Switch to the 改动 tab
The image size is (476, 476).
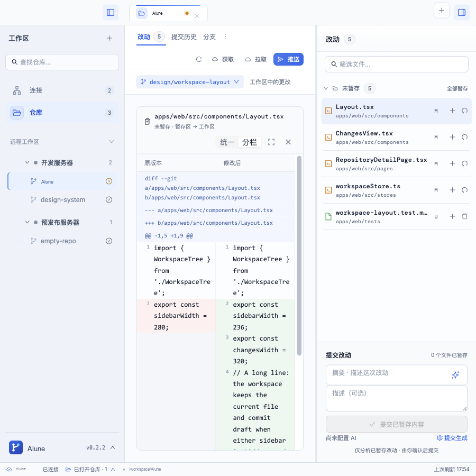click(x=151, y=37)
